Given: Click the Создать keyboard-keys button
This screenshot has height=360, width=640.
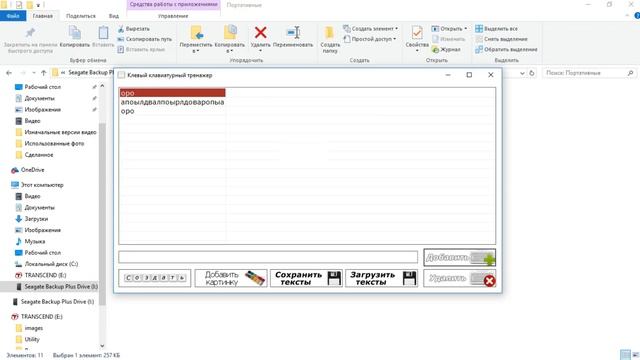Looking at the screenshot, I should (155, 278).
